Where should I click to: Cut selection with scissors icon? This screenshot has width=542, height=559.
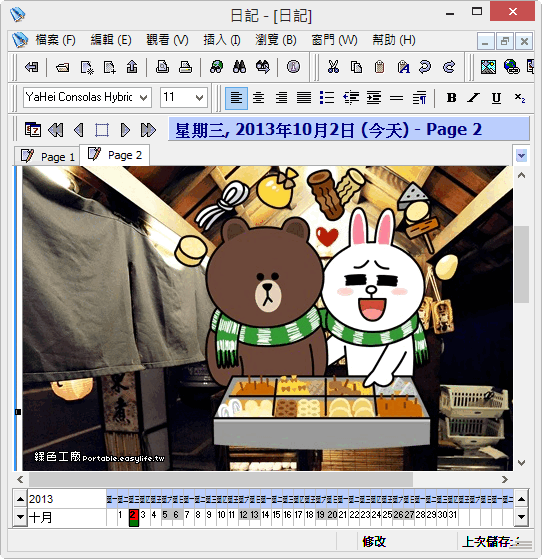tap(333, 67)
